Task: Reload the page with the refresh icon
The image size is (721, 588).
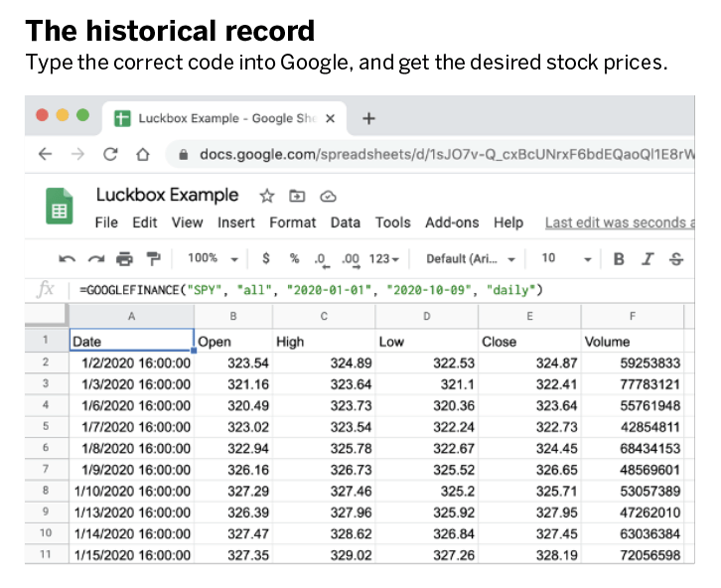Action: point(110,154)
